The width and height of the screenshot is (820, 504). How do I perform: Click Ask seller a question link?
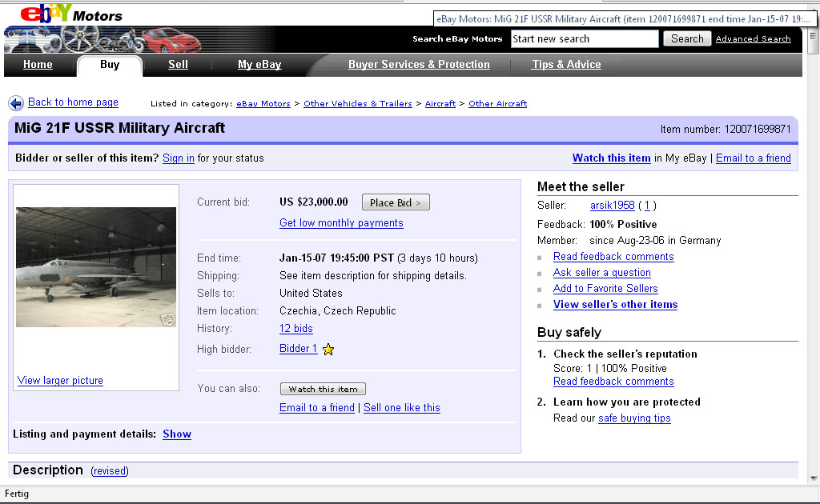point(602,273)
